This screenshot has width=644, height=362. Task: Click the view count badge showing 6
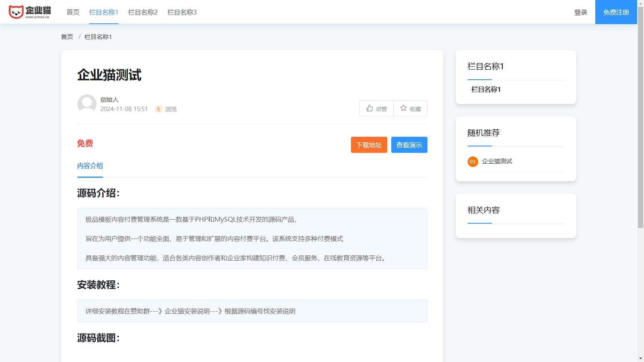[x=159, y=109]
